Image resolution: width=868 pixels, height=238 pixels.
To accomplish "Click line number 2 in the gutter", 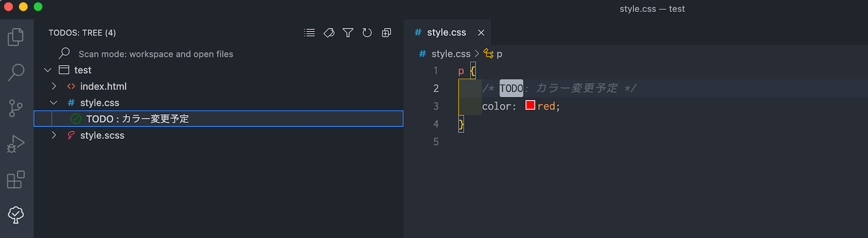I will coord(436,89).
